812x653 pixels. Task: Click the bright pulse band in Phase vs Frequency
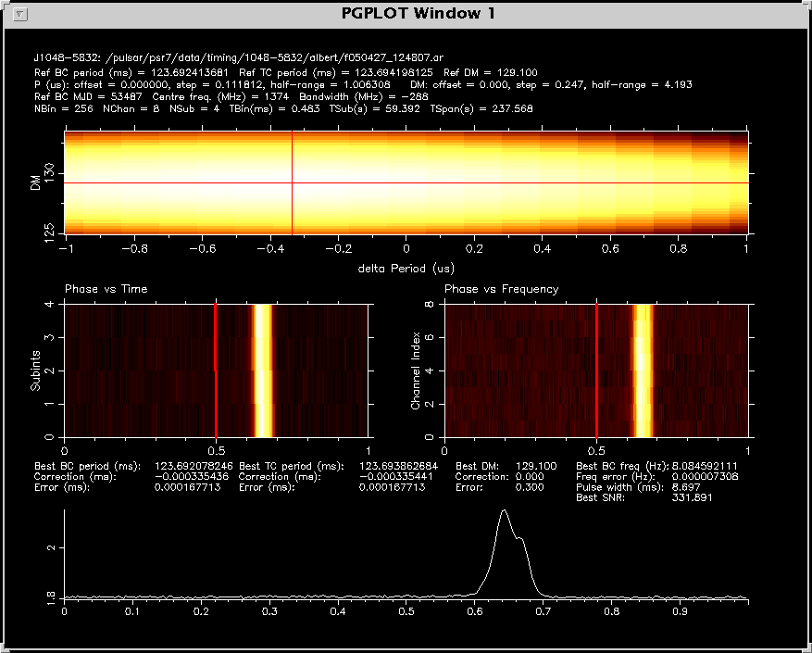[642, 370]
